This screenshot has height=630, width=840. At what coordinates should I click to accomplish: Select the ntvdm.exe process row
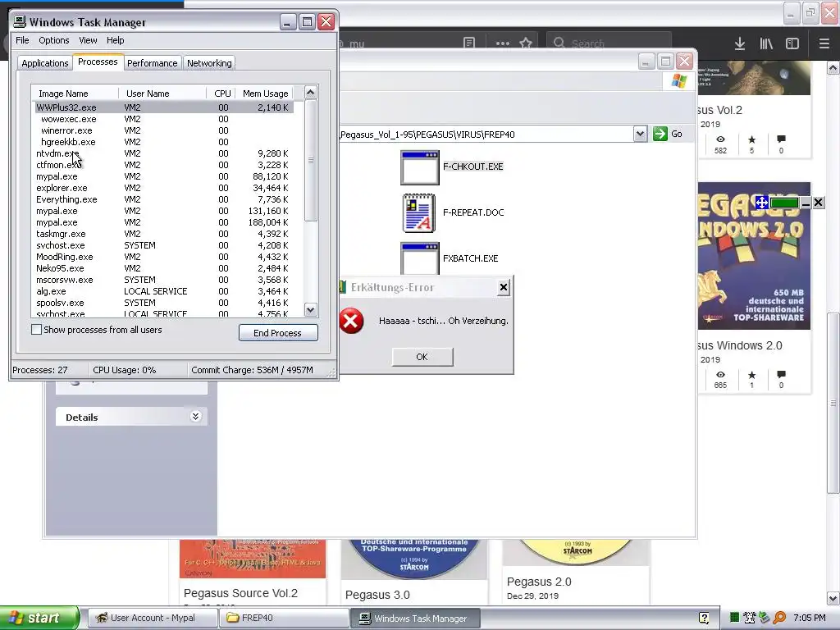(164, 153)
